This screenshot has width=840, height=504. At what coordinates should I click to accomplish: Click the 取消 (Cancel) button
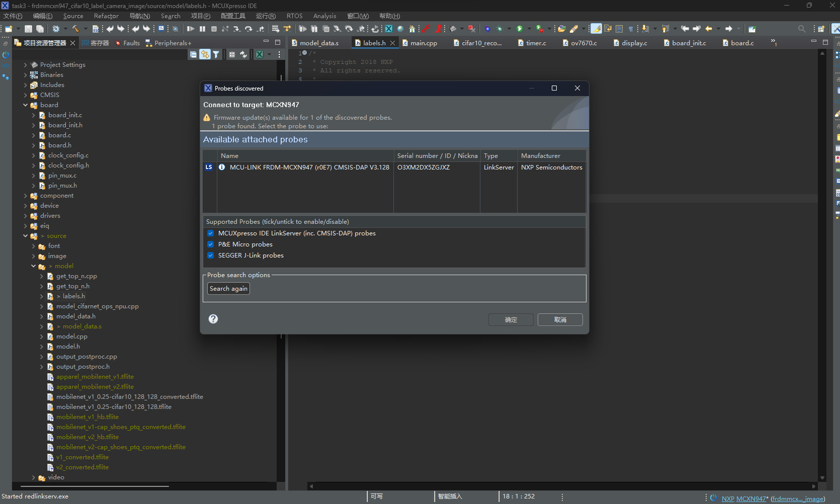coord(560,320)
